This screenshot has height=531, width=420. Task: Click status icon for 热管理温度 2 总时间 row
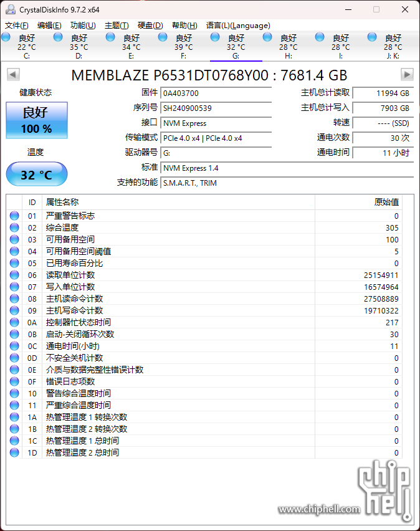pyautogui.click(x=14, y=452)
